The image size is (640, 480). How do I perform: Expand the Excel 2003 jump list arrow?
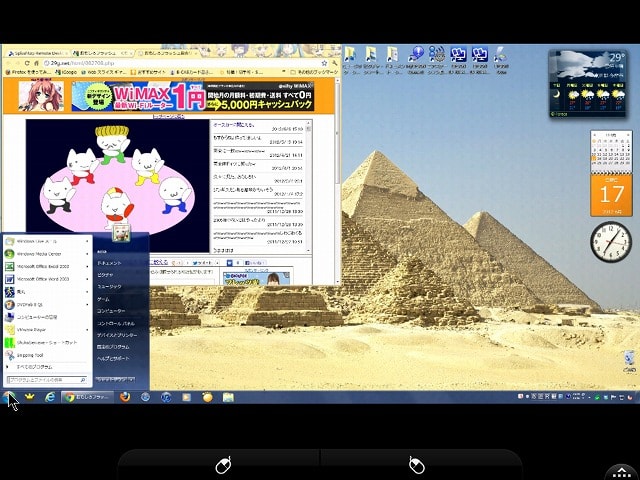point(87,267)
